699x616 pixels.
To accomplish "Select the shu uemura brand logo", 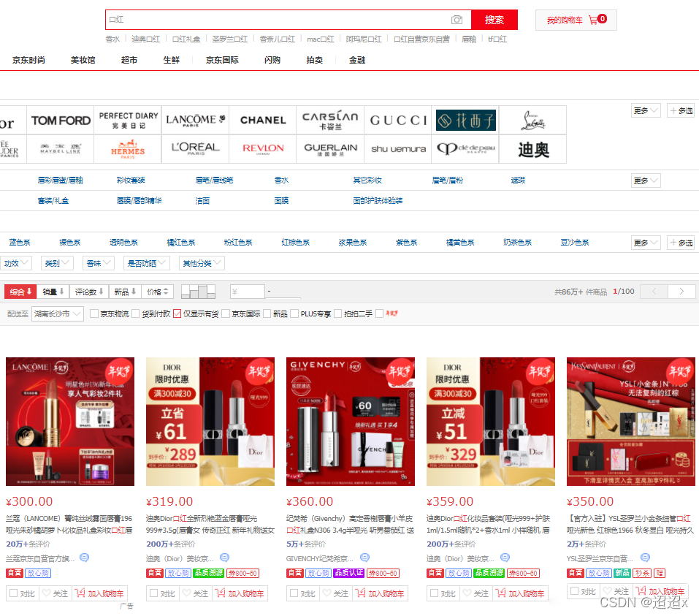I will 398,149.
